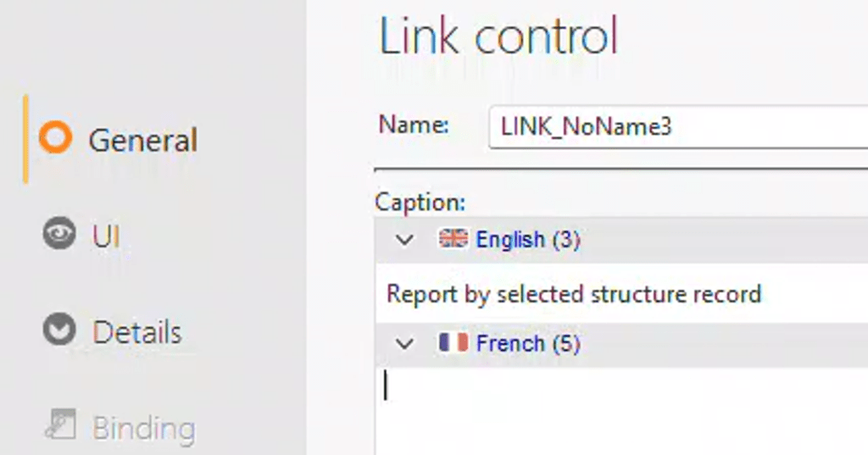The width and height of the screenshot is (868, 455).
Task: Click the Link control heading
Action: point(498,37)
